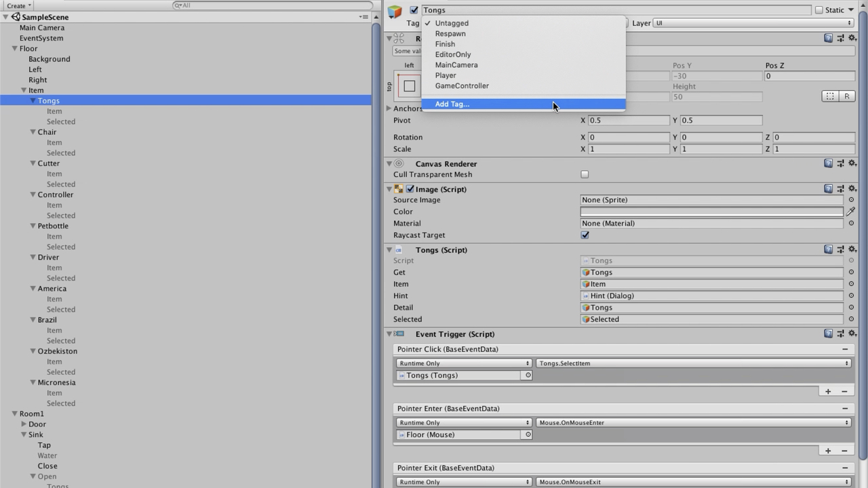868x488 pixels.
Task: Open object picker for the Hint field
Action: (x=851, y=296)
